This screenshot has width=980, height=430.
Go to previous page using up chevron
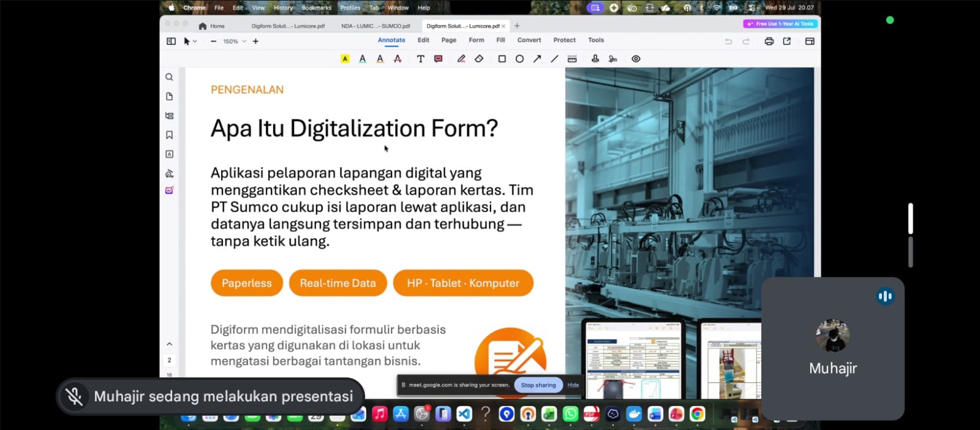point(169,344)
